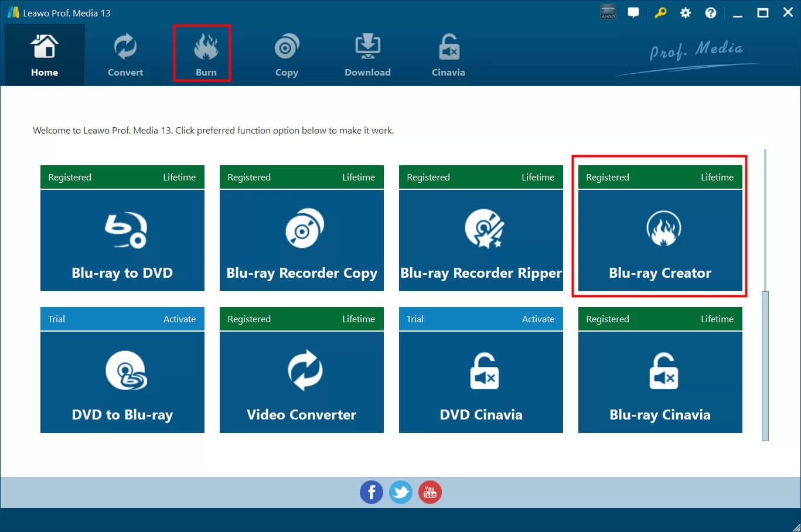Click the registration key icon
Image resolution: width=801 pixels, height=532 pixels.
(659, 12)
